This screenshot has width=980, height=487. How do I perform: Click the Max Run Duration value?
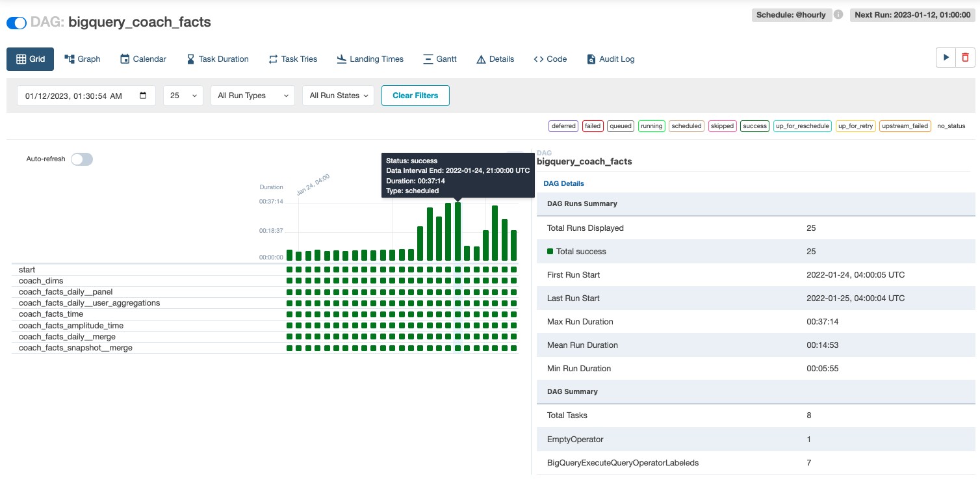[821, 322]
